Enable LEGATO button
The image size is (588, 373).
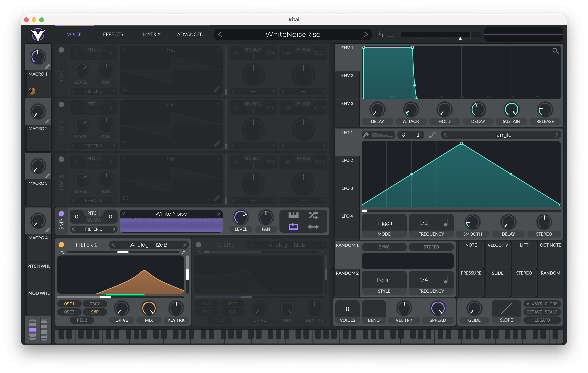pos(542,320)
